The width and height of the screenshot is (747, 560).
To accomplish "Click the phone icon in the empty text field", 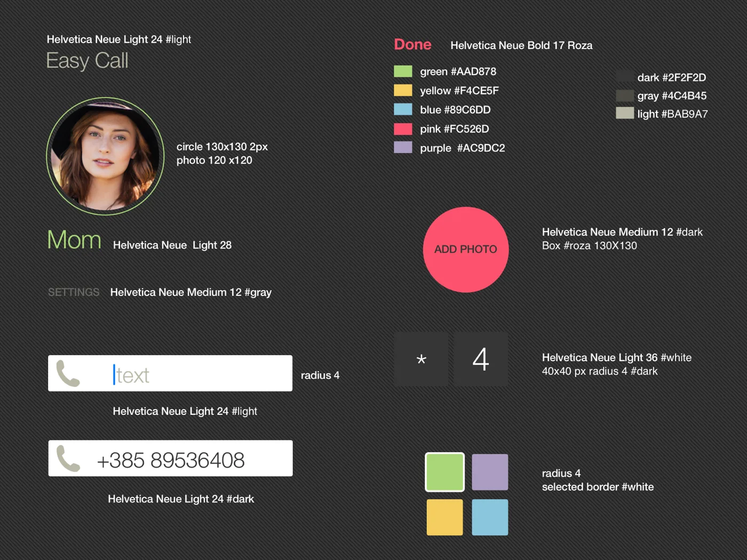I will click(68, 373).
